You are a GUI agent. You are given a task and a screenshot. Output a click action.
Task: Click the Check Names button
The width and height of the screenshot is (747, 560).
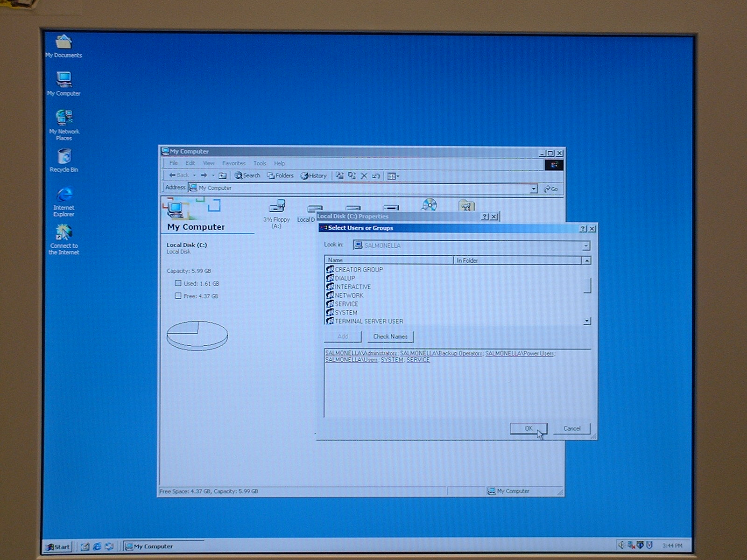coord(390,336)
